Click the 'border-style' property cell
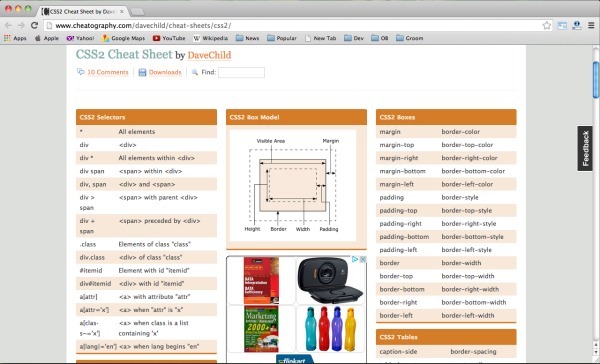This screenshot has width=600, height=364. pos(460,198)
